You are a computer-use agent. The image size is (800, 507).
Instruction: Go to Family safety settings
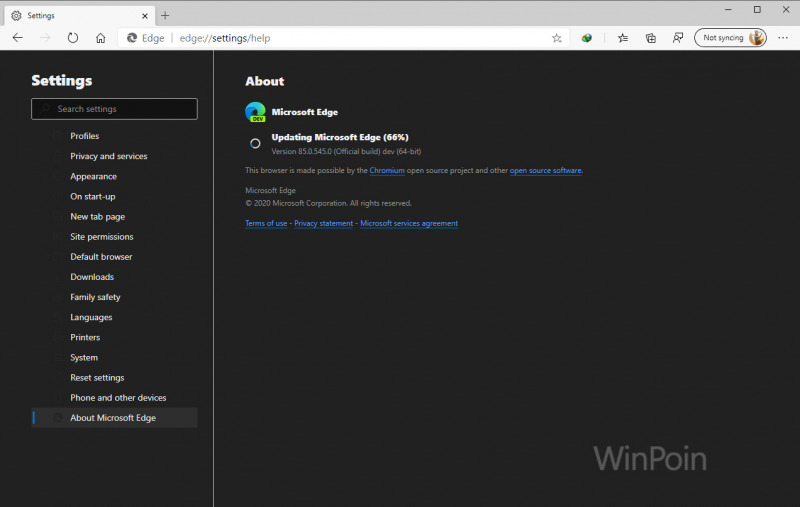[x=95, y=297]
